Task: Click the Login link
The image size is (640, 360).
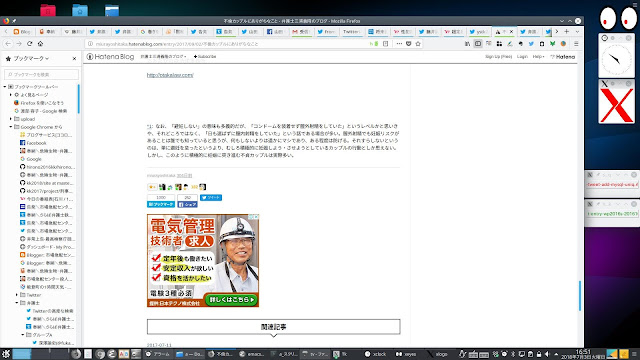Action: [522, 57]
